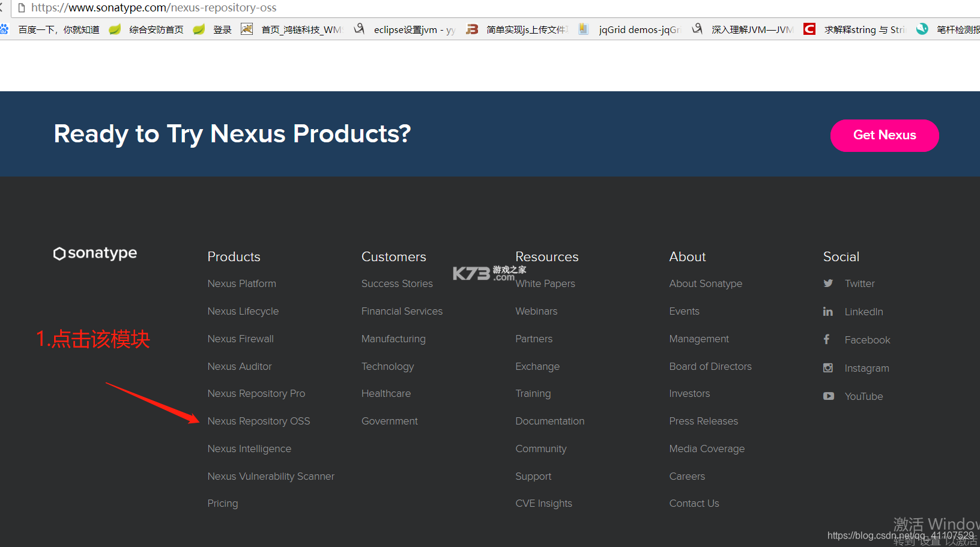Viewport: 980px width, 547px height.
Task: Click the icon before 深入理解JVM bookmark
Action: click(x=697, y=29)
